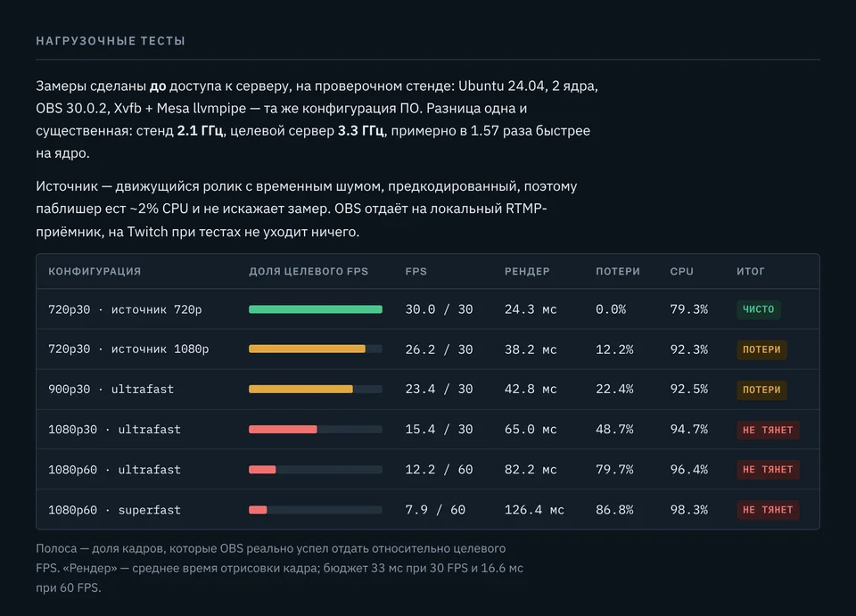Click the '42.8 мс' render time

click(x=531, y=389)
